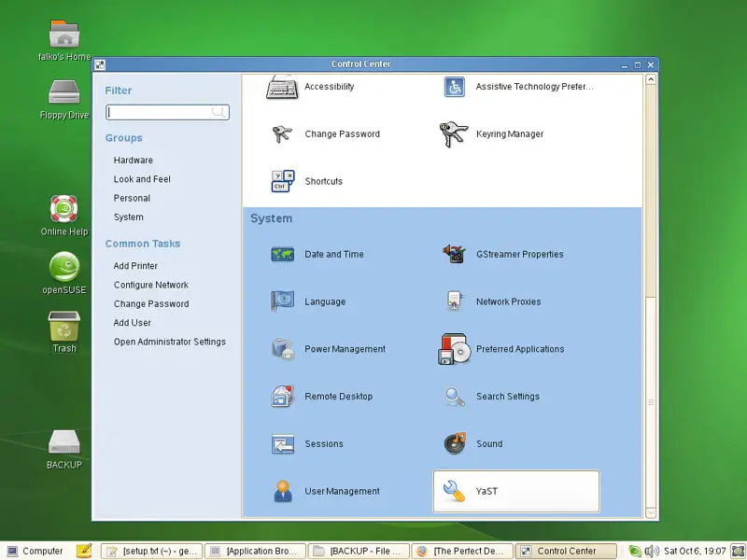Select the Floppy Drive desktop icon
Viewport: 747px width, 560px height.
click(x=64, y=91)
